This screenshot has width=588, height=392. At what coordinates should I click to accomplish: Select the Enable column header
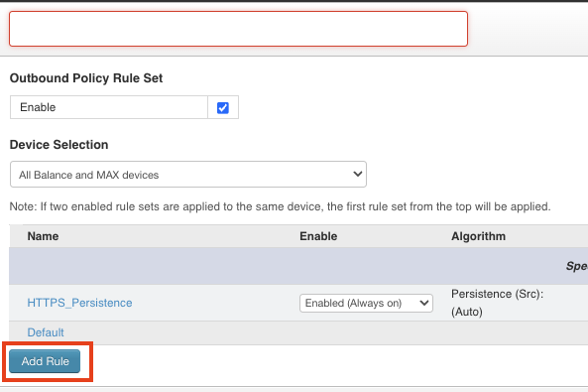tap(318, 236)
